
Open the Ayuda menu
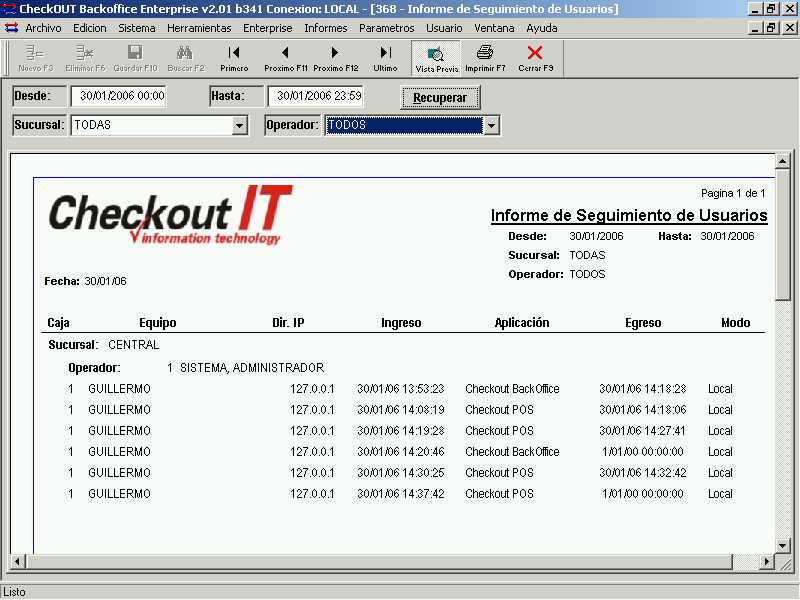542,28
